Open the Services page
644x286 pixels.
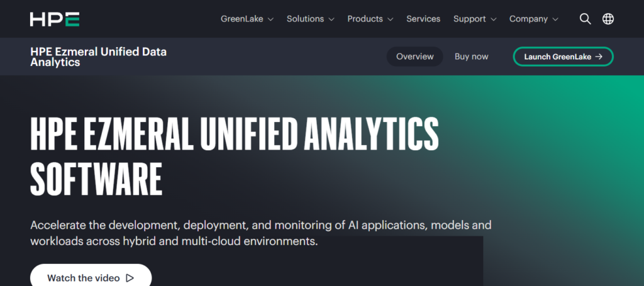pos(423,19)
